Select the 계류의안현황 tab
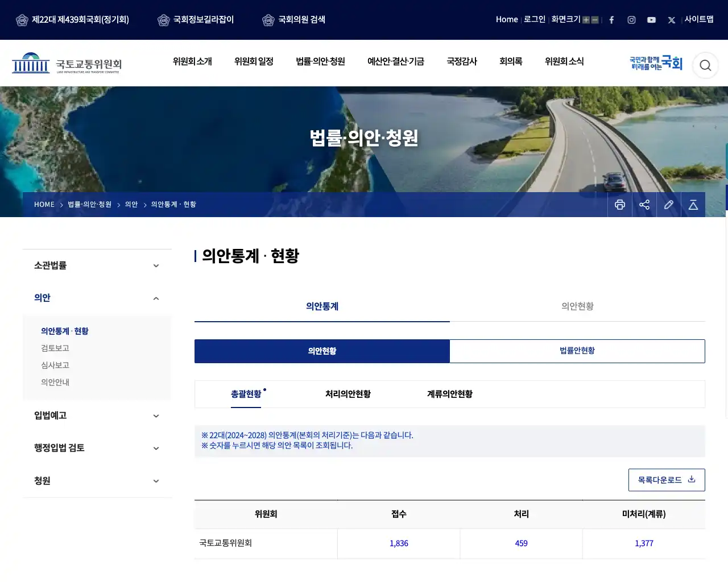 tap(450, 394)
